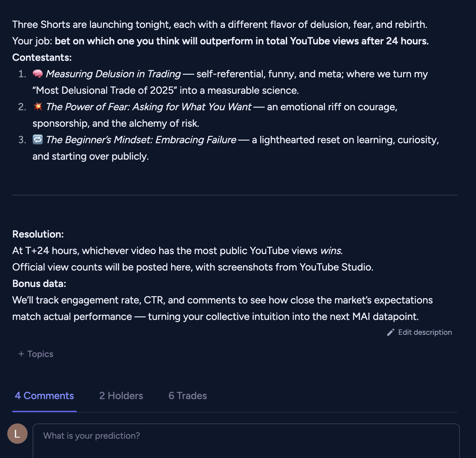Screen dimensions: 476x458
Task: Click the "Measuring Delusion in Trading" title
Action: point(113,74)
